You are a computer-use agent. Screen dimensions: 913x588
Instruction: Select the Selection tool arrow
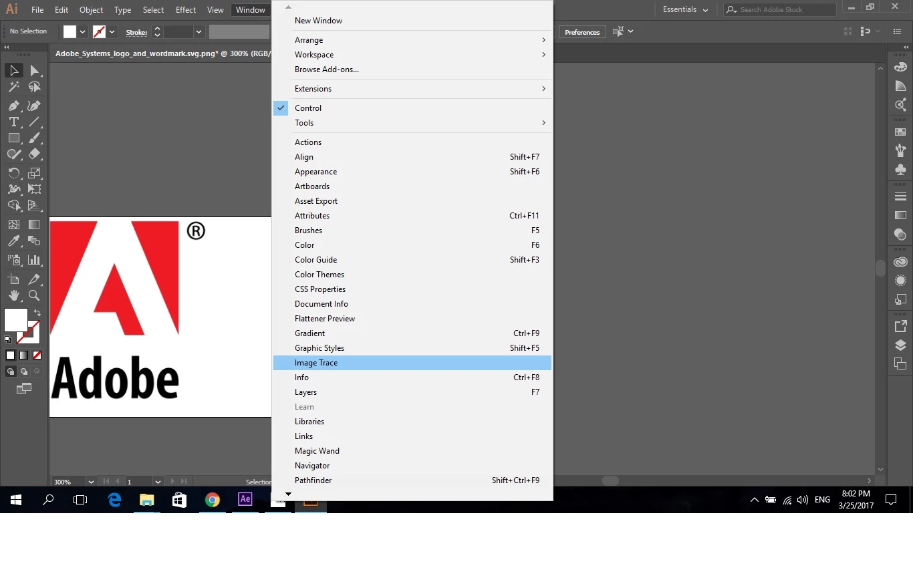[x=13, y=70]
